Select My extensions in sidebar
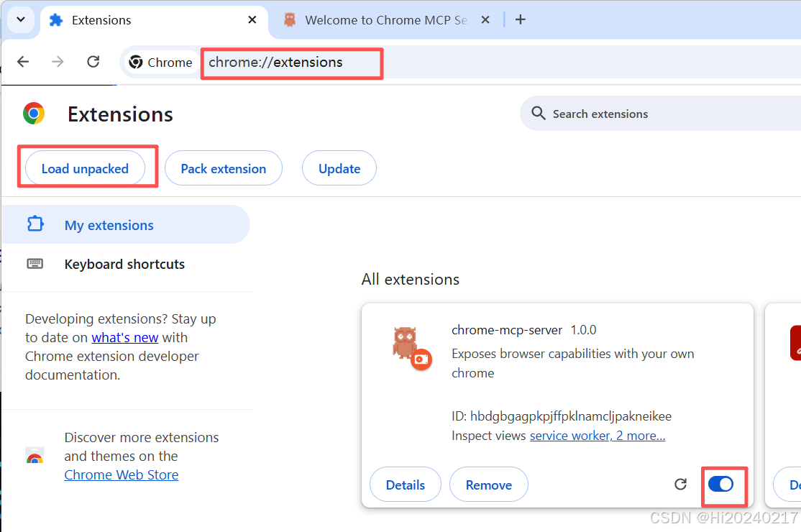This screenshot has height=532, width=801. pos(126,224)
